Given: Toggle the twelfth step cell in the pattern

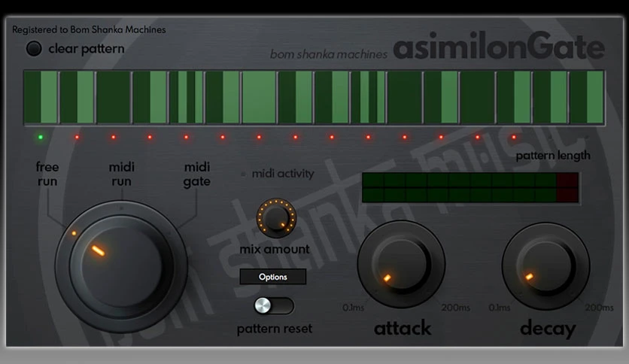Looking at the screenshot, I should (441, 97).
